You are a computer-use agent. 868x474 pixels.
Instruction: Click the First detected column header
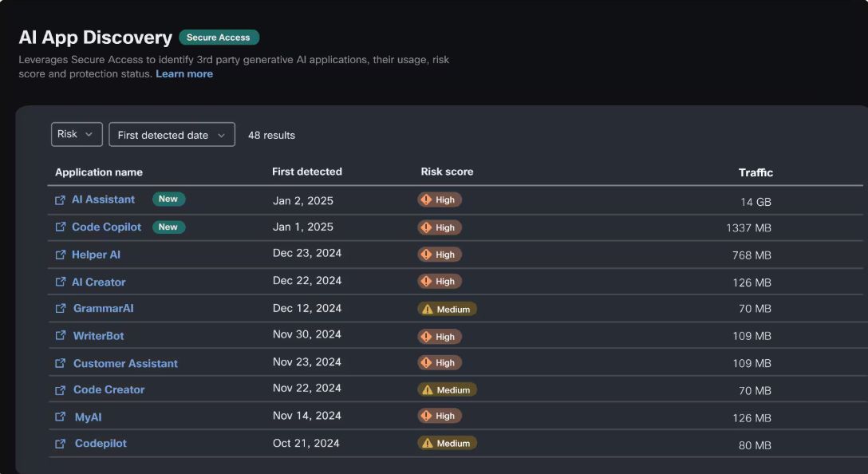pyautogui.click(x=306, y=172)
